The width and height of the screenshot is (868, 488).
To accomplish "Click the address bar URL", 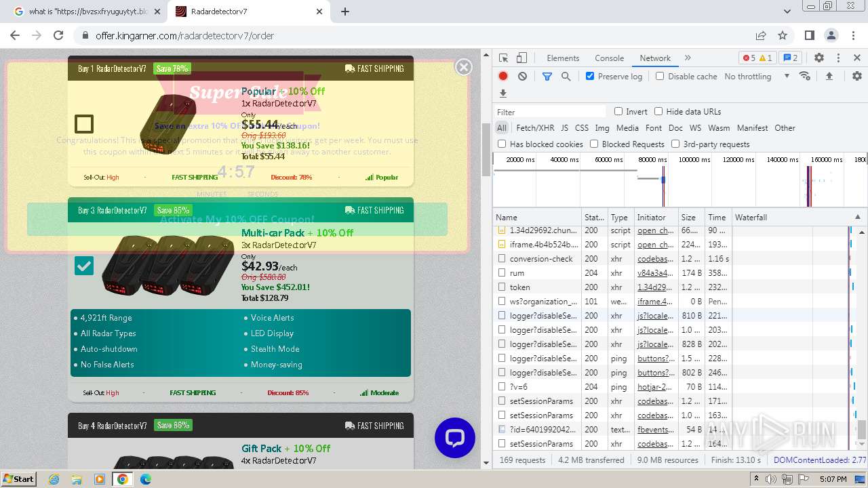I will pos(184,35).
